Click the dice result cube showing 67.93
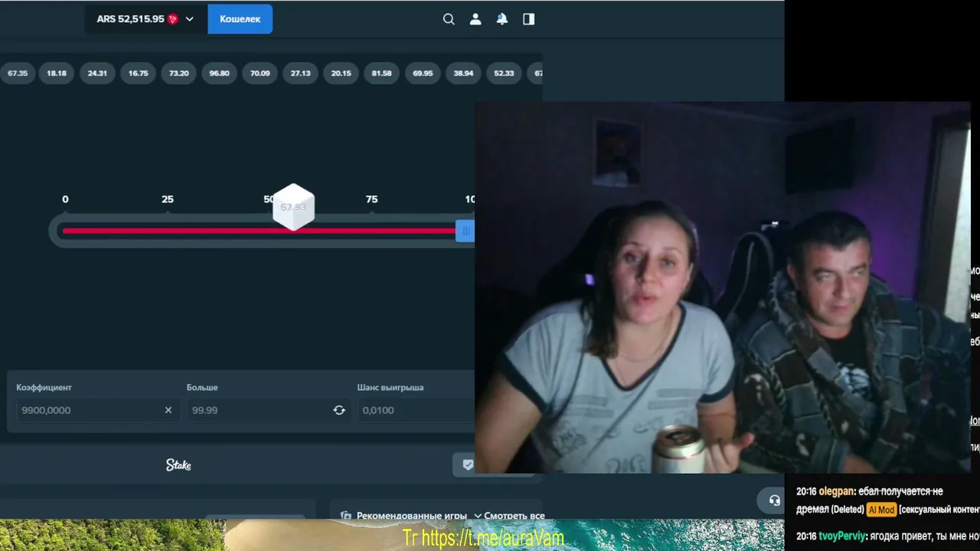980x551 pixels. coord(293,207)
